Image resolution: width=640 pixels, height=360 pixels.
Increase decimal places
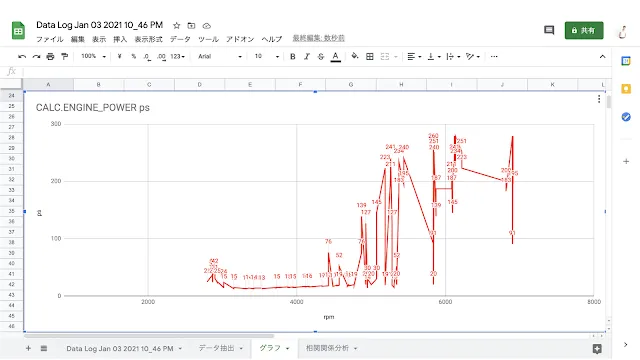click(161, 57)
